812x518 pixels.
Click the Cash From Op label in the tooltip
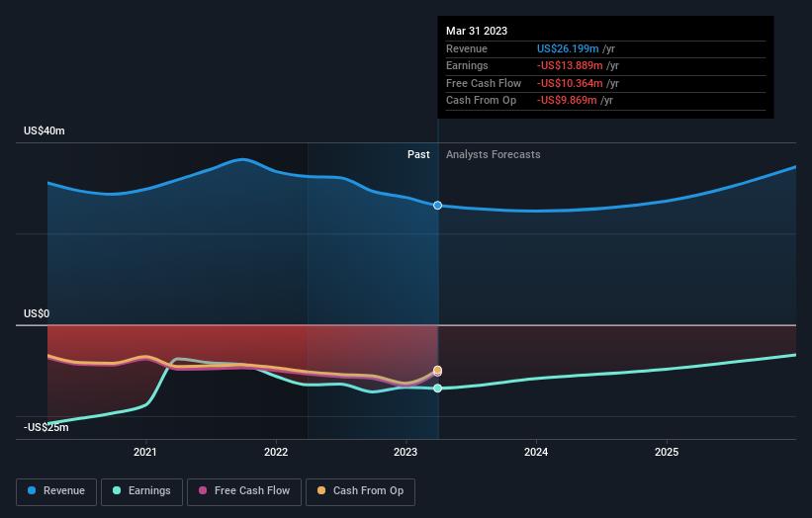(481, 101)
